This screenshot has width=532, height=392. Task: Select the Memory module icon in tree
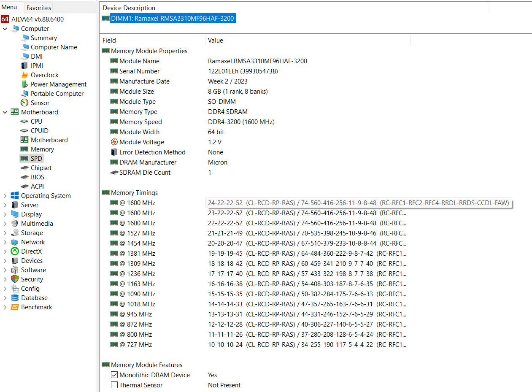(24, 149)
